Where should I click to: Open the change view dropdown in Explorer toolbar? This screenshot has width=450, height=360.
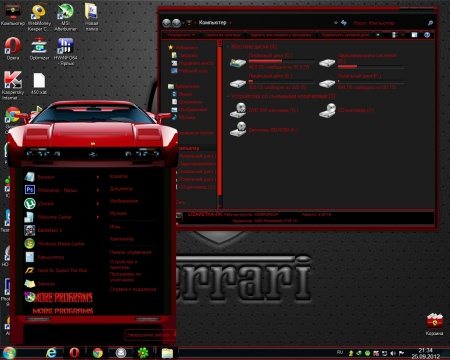[x=402, y=35]
